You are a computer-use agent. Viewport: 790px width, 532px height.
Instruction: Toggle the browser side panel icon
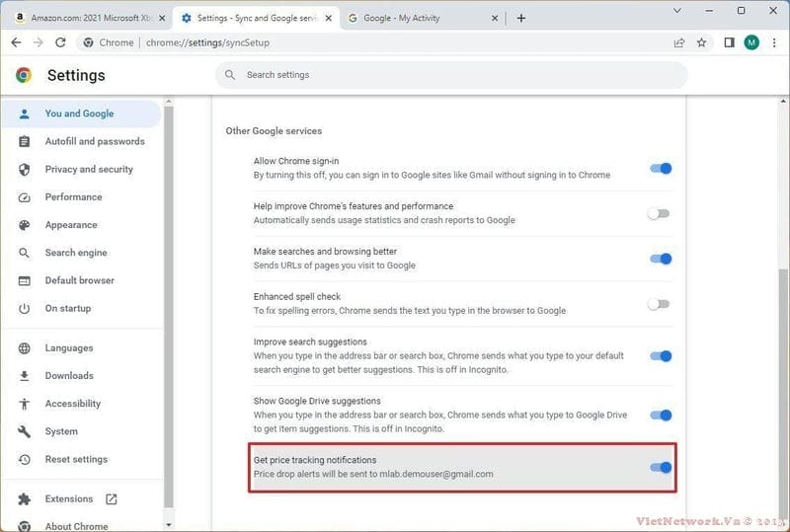click(729, 42)
